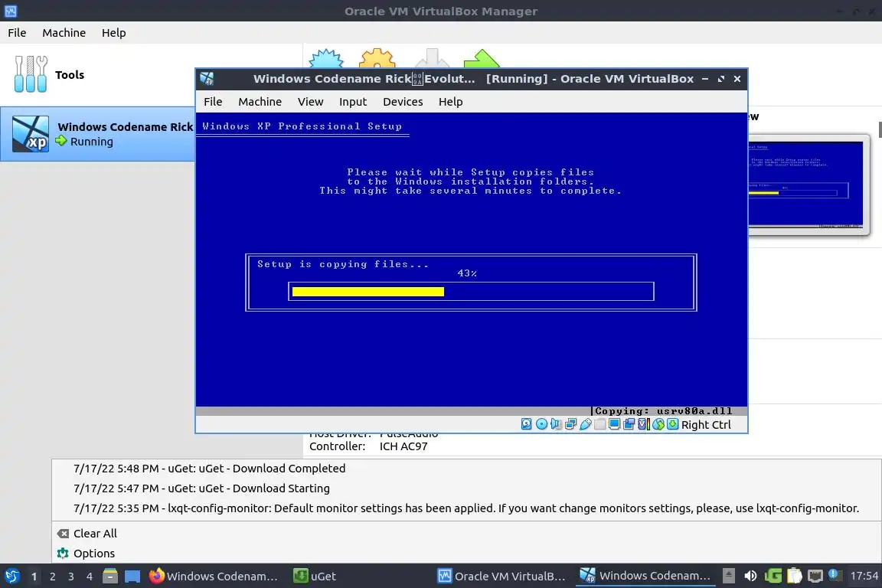Screen dimensions: 882x588
Task: Open the Help menu in VirtualBox Manager
Action: click(113, 33)
